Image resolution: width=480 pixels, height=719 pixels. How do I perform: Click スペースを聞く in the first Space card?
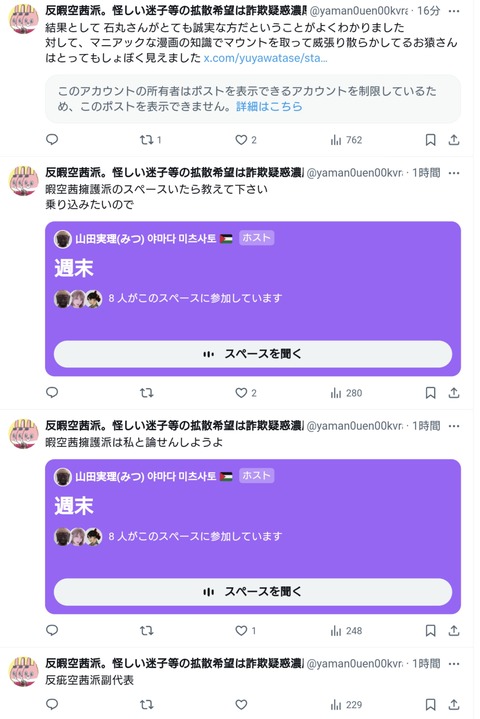pyautogui.click(x=253, y=354)
